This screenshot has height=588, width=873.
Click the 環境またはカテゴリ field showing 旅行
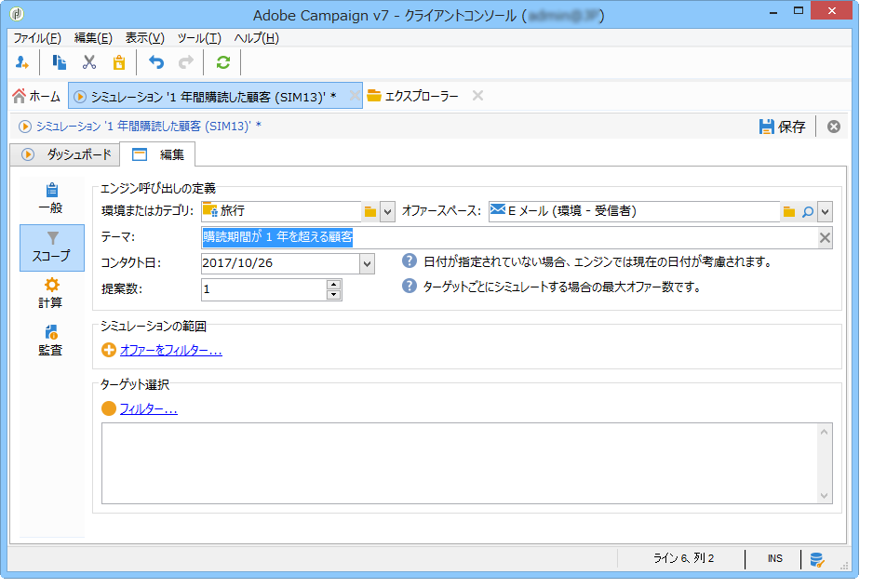[x=281, y=211]
